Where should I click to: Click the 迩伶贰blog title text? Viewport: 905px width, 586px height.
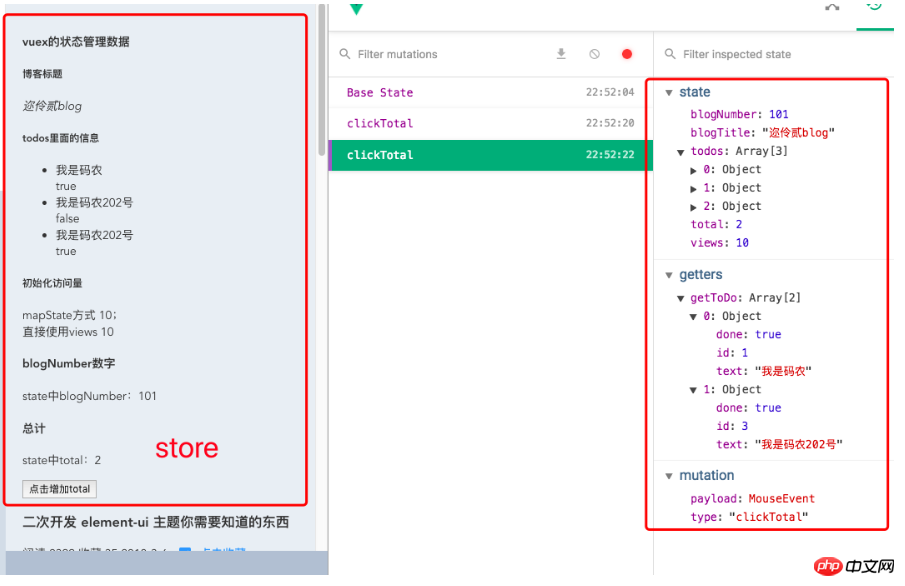(52, 106)
